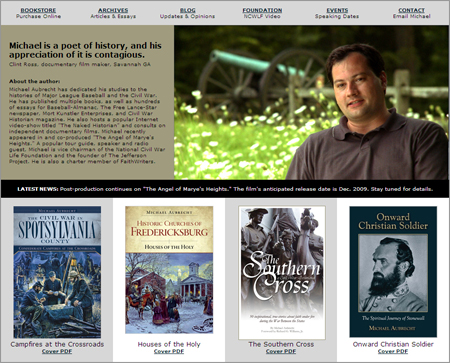Select The Southern Cross book cover image

click(x=282, y=273)
